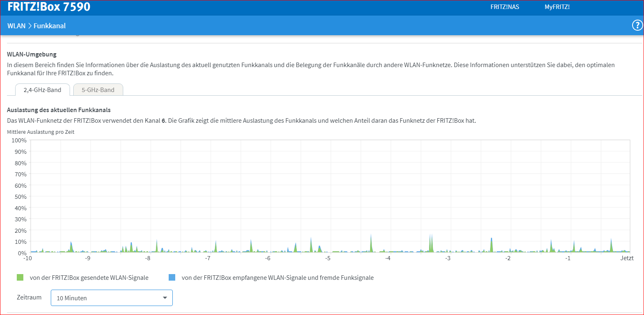Image resolution: width=644 pixels, height=315 pixels.
Task: Click the FRITZ!Box 7590 title
Action: (49, 7)
